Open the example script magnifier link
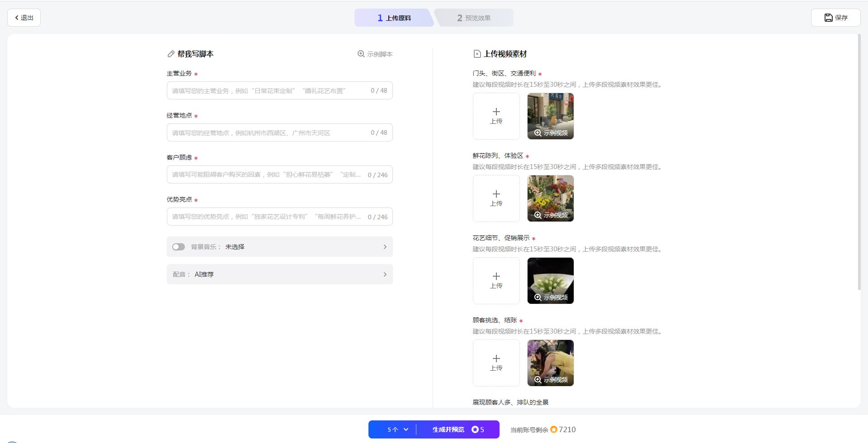 375,54
